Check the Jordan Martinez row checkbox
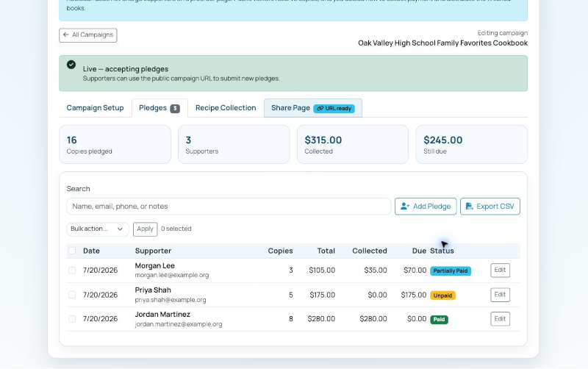Viewport: 588px width, 369px height. [72, 319]
